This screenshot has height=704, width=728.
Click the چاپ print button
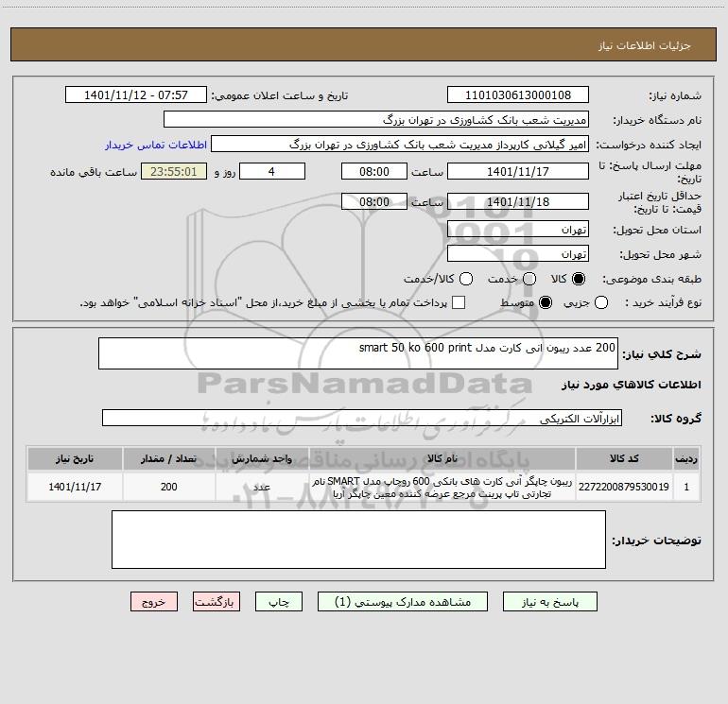[x=279, y=602]
